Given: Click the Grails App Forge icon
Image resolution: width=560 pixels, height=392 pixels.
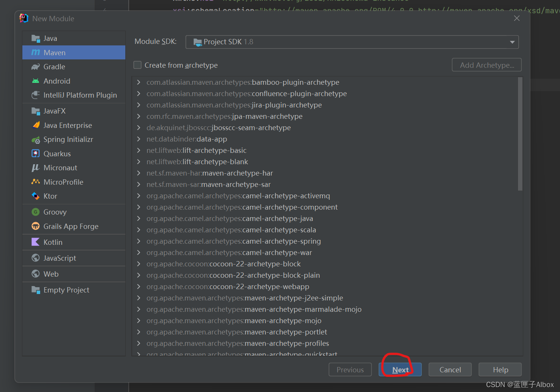Looking at the screenshot, I should (x=36, y=226).
